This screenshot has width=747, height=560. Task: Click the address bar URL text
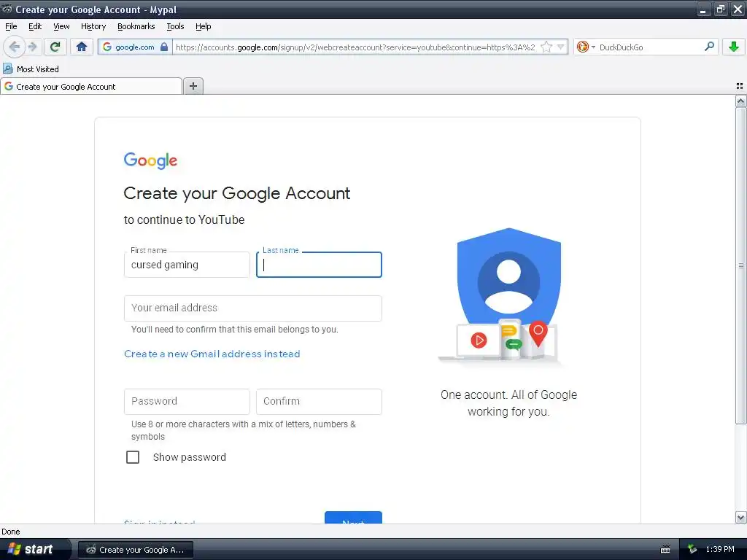point(355,47)
